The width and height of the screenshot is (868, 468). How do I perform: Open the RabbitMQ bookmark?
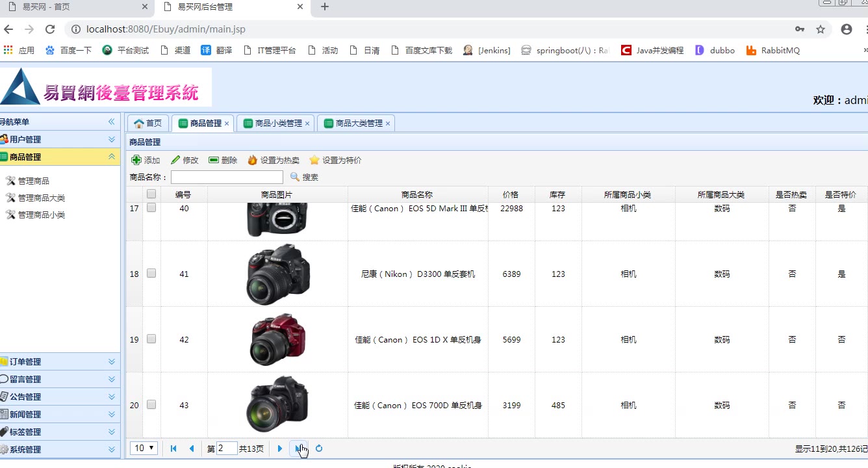(773, 50)
